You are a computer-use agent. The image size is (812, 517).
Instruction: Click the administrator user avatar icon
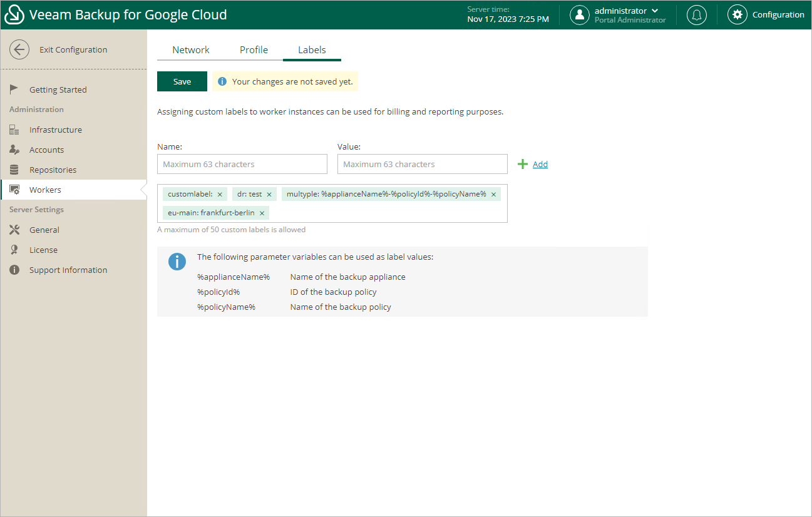tap(580, 15)
